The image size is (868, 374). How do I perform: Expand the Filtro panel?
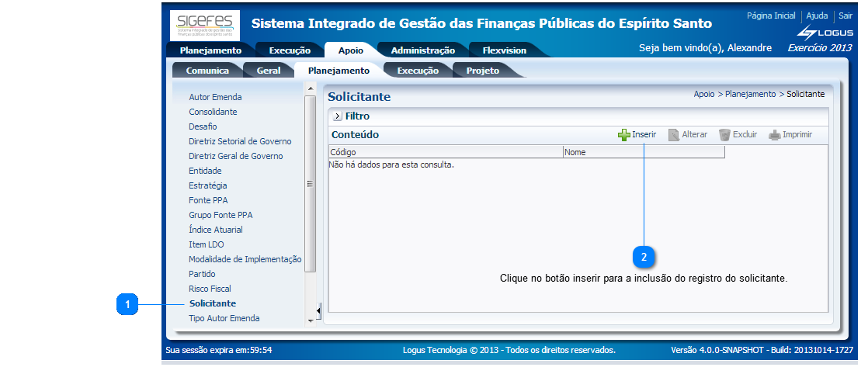pos(338,116)
